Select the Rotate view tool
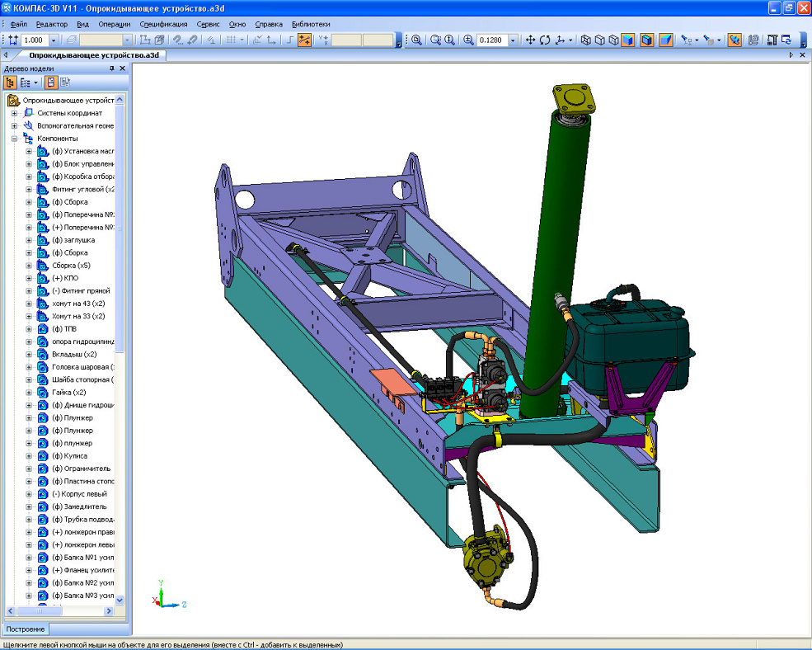 (545, 40)
